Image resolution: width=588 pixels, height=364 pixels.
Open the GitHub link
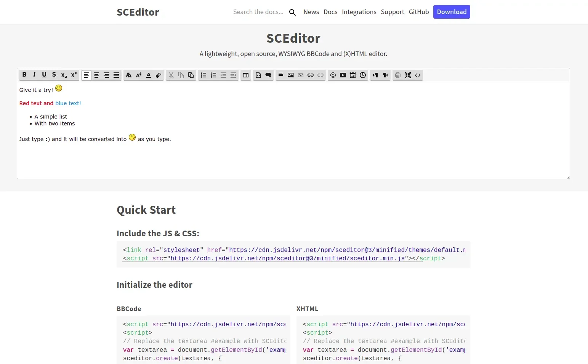coord(419,12)
